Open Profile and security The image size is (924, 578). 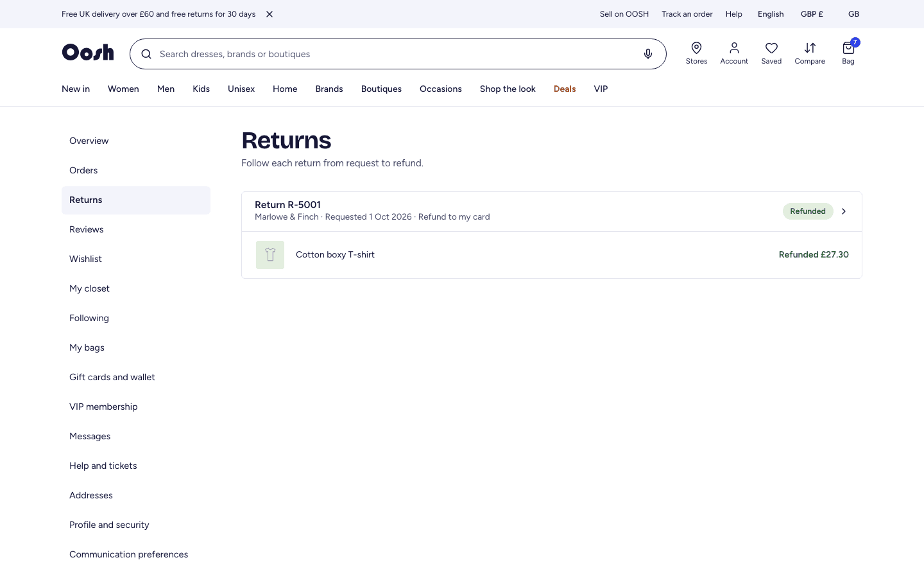[136, 525]
